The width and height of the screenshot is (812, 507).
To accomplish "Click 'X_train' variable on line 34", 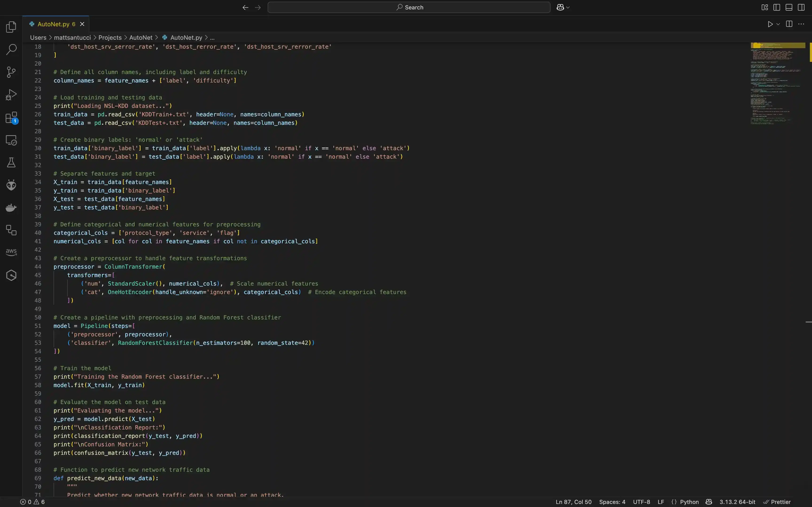I will 65,182.
